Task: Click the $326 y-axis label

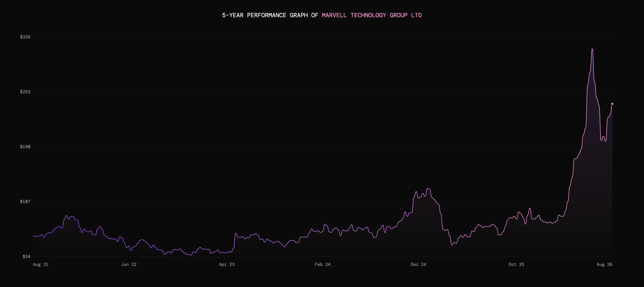Action: pyautogui.click(x=25, y=37)
